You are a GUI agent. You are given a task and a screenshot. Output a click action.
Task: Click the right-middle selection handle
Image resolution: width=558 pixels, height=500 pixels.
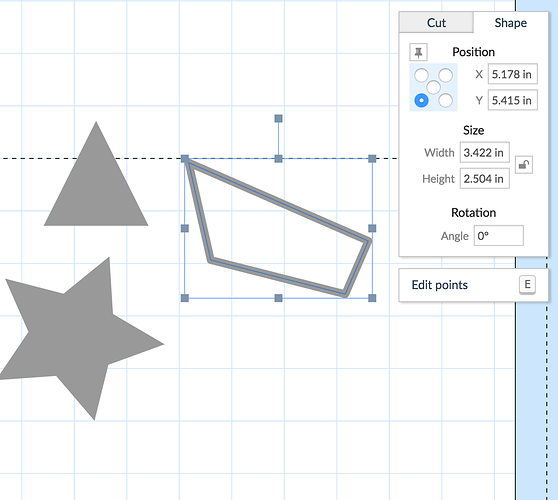(372, 228)
